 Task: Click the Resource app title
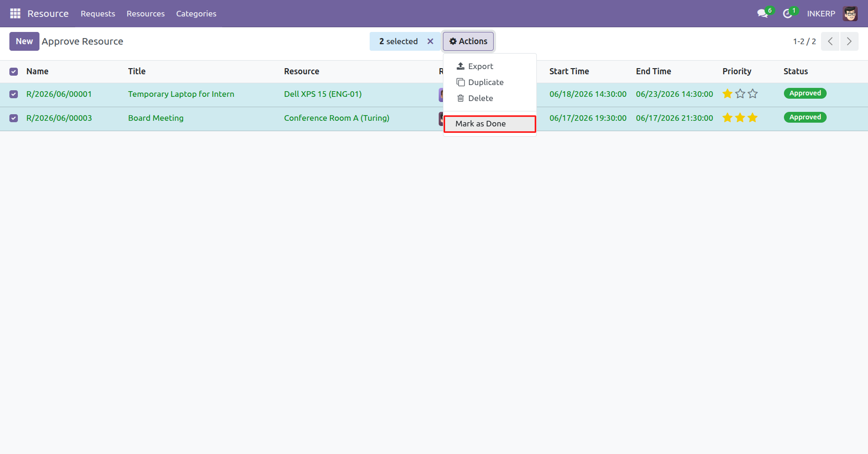tap(48, 14)
